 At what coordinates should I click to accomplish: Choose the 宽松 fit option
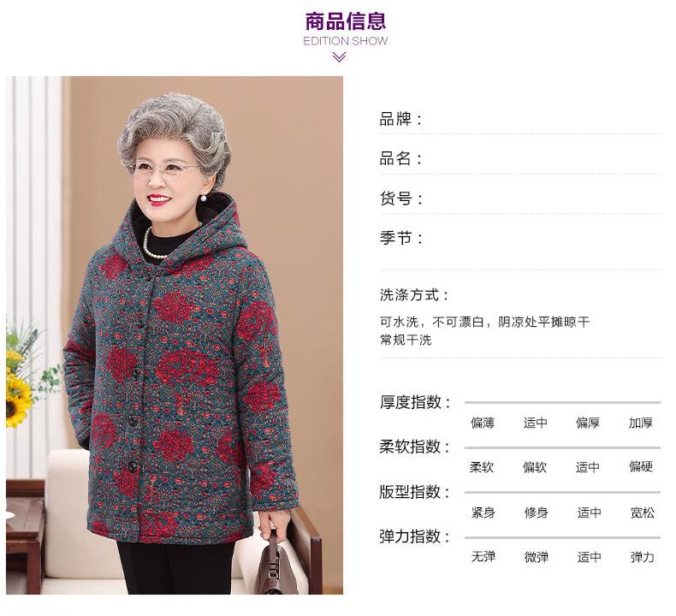click(643, 512)
